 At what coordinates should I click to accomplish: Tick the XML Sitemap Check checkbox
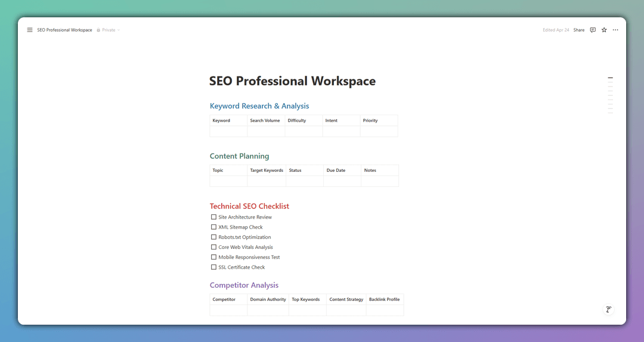point(214,227)
